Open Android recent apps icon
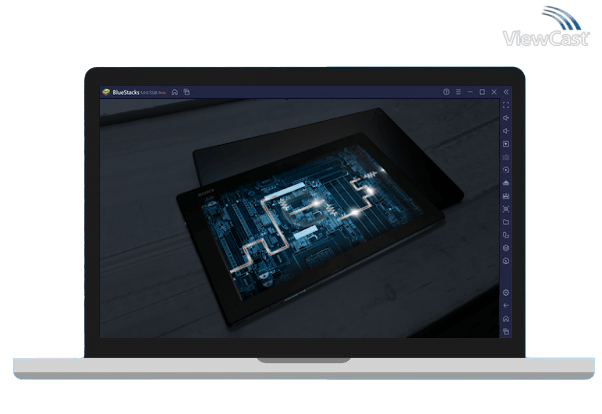602x414 pixels. (506, 331)
